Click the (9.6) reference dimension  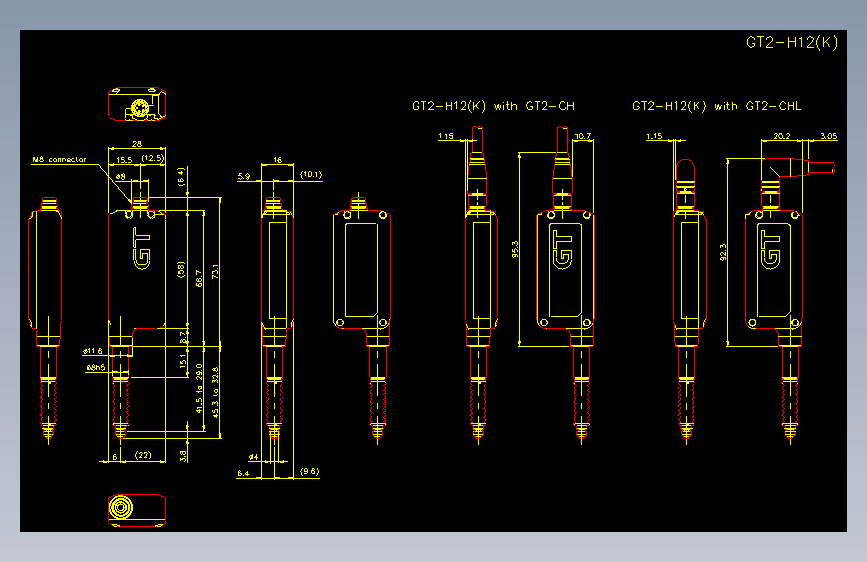(x=310, y=471)
